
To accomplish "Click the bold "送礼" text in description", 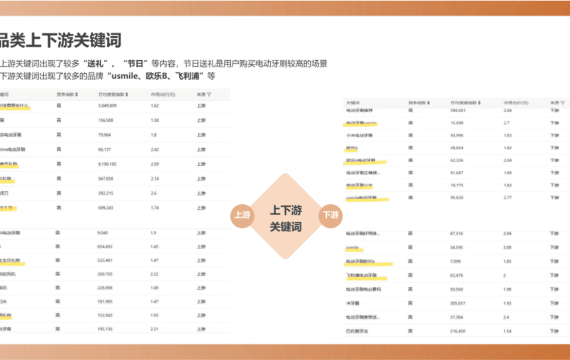I will coord(95,64).
